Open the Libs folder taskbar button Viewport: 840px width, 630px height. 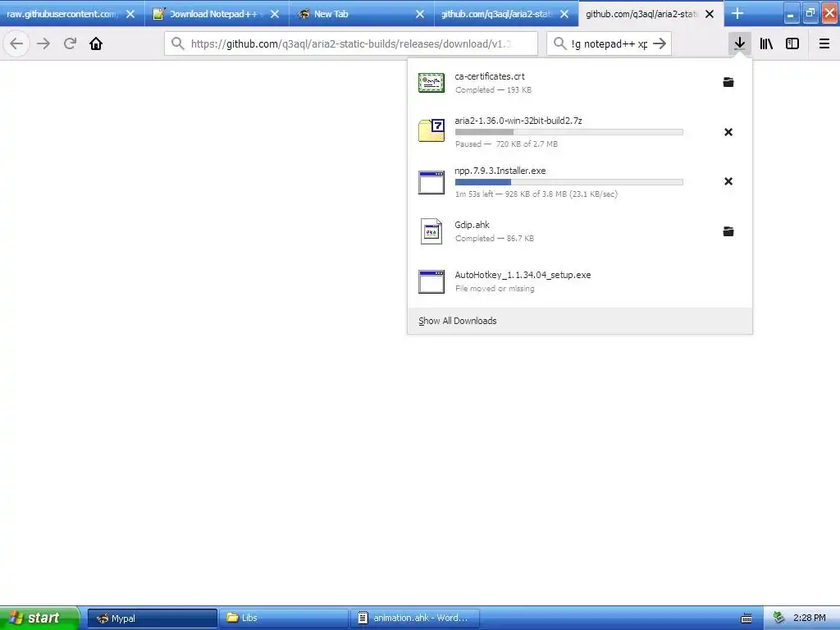(283, 619)
